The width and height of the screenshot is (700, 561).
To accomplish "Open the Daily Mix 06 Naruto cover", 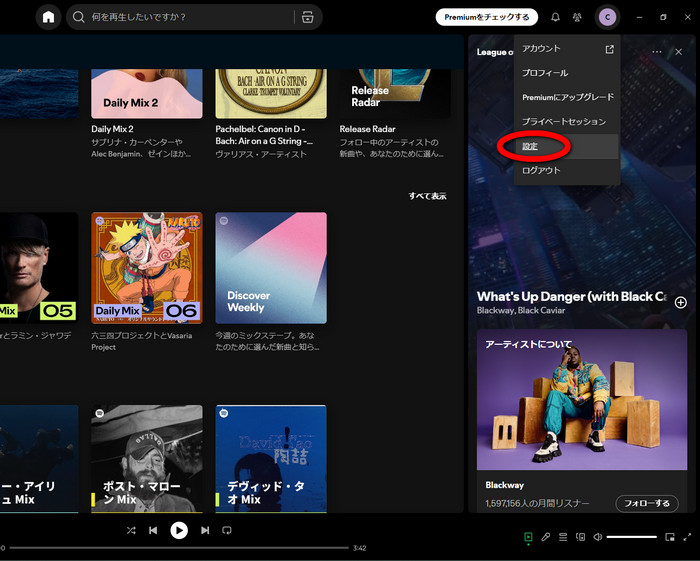I will click(147, 268).
